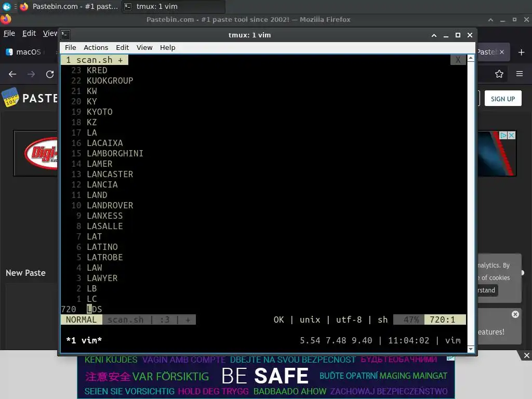This screenshot has height=399, width=532.
Task: Open the View menu in terminal window
Action: [x=144, y=47]
